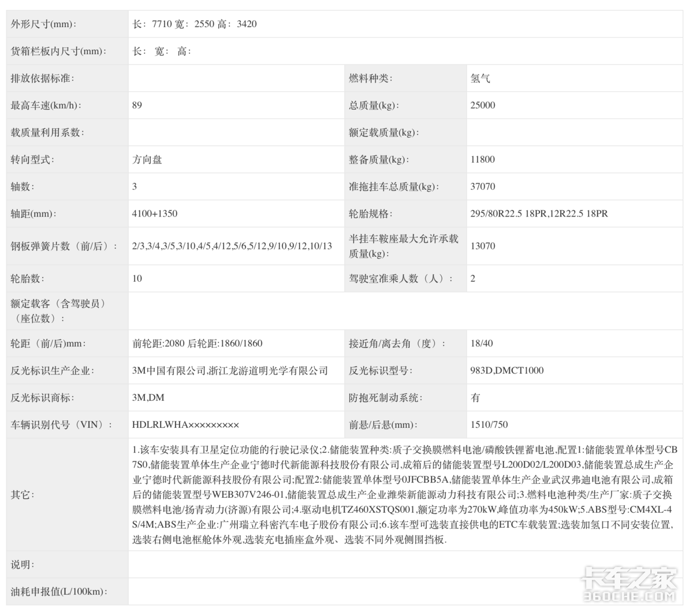Click the 其它 remarks paragraph text
This screenshot has height=616, width=693.
click(x=404, y=494)
